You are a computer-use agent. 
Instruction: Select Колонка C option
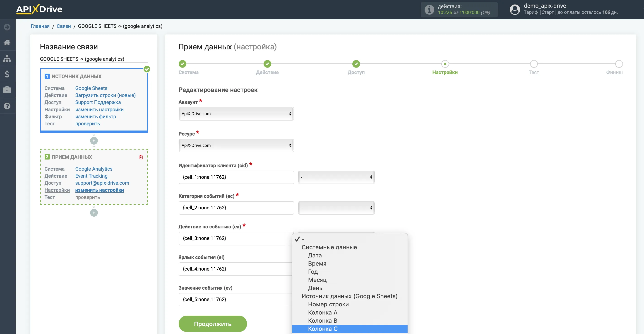[x=350, y=329]
